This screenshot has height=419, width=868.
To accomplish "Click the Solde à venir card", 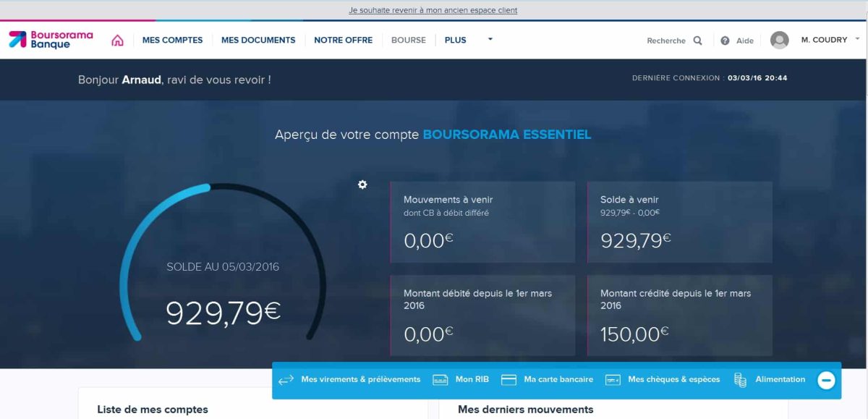I will coord(680,221).
